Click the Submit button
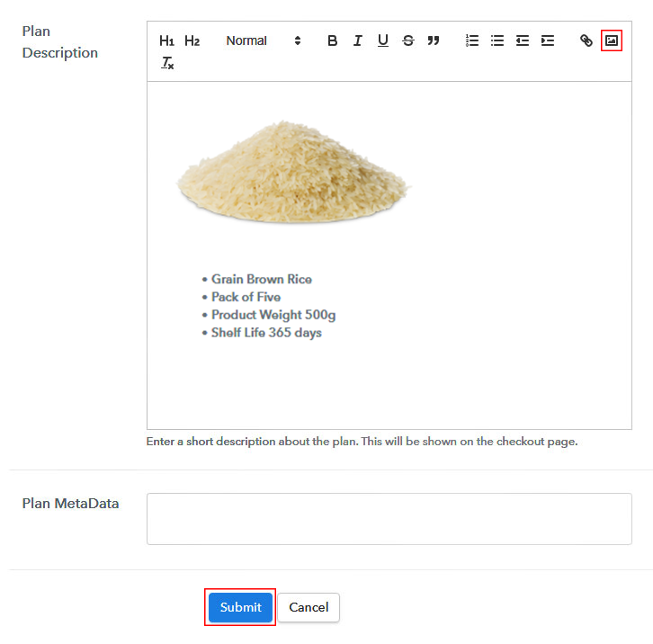The image size is (653, 644). coord(240,607)
